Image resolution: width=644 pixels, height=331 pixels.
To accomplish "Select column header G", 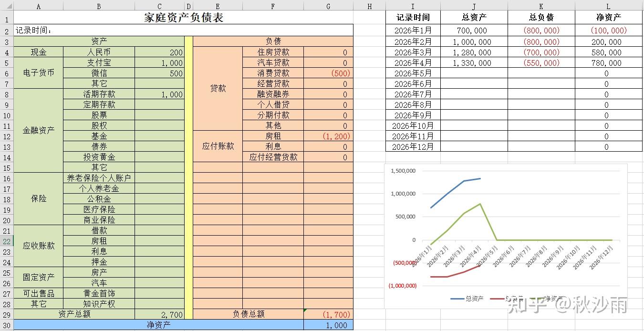I will (328, 6).
